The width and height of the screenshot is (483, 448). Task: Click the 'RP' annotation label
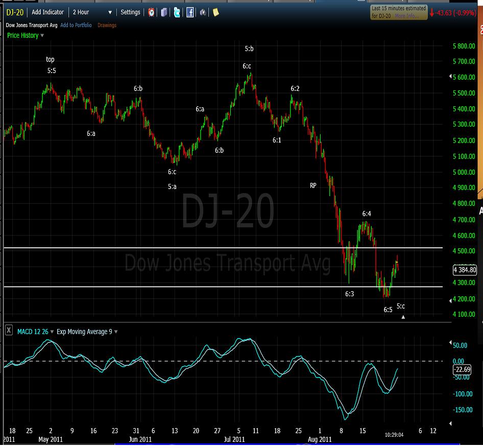pos(313,185)
